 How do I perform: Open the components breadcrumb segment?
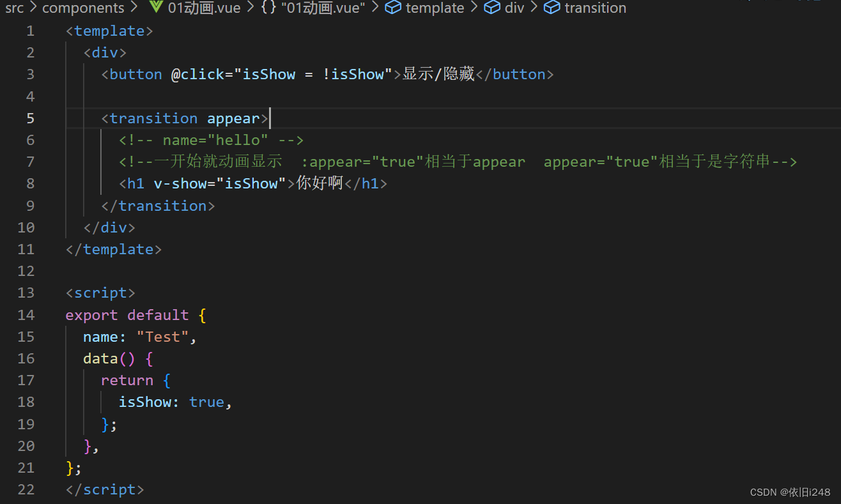click(83, 8)
